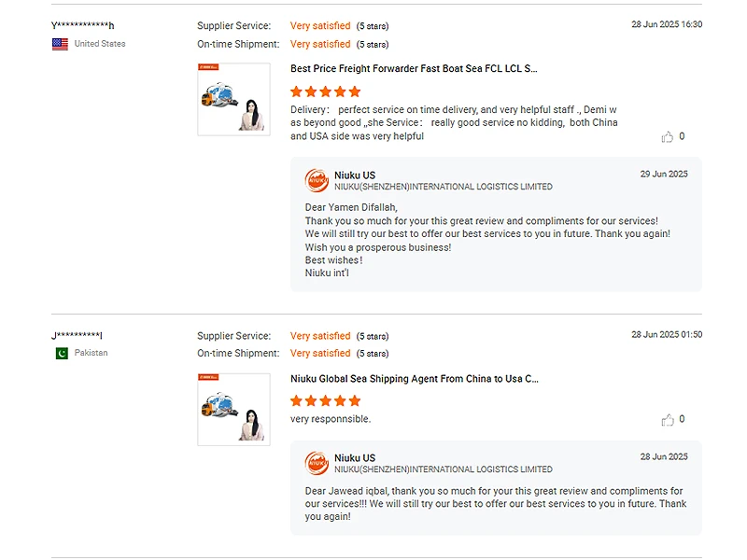Click reviewer name J*********l

pyautogui.click(x=77, y=336)
